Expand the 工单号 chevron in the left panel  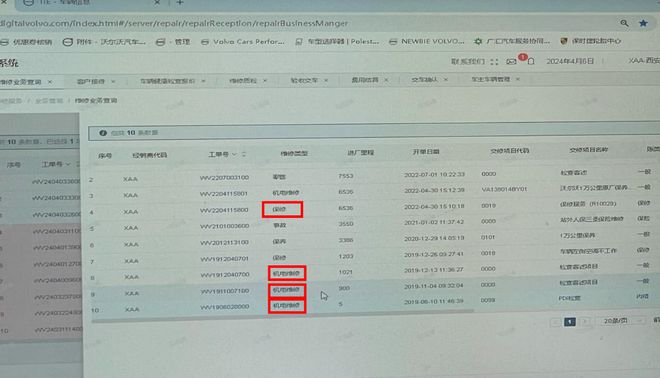[x=68, y=164]
